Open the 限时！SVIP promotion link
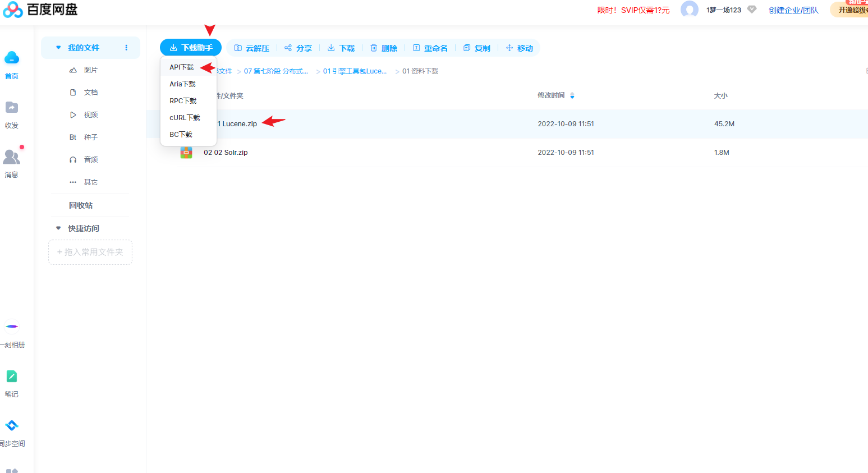The height and width of the screenshot is (473, 868). pyautogui.click(x=633, y=10)
